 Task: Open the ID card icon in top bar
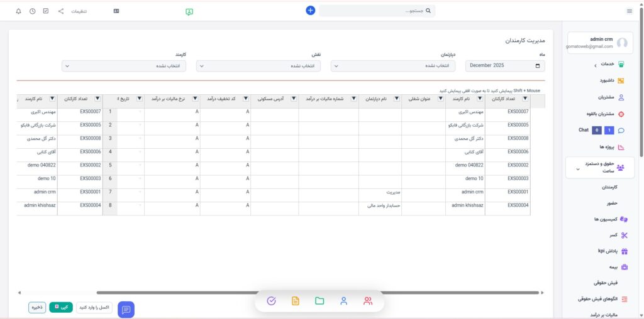point(116,11)
